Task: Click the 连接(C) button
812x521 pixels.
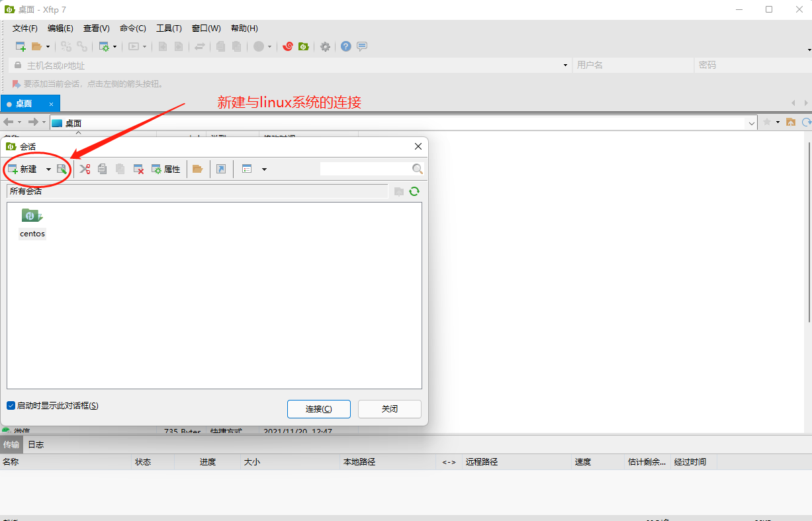Action: tap(319, 409)
